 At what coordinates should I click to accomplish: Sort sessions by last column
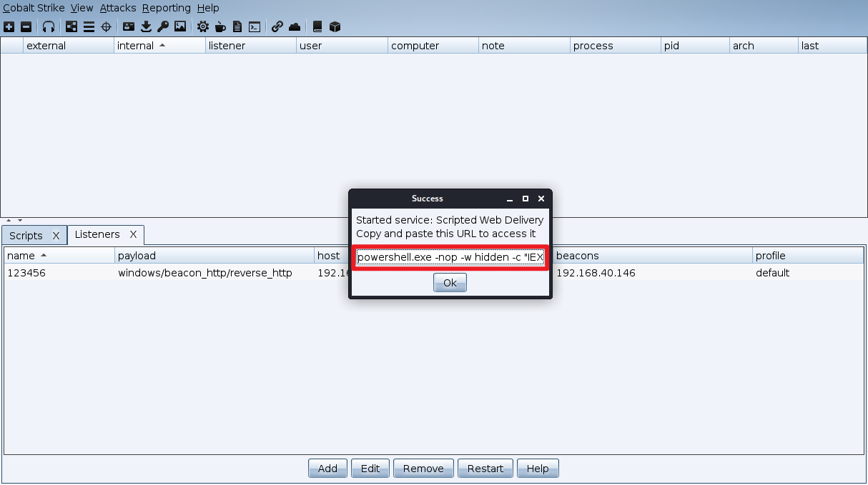(832, 46)
